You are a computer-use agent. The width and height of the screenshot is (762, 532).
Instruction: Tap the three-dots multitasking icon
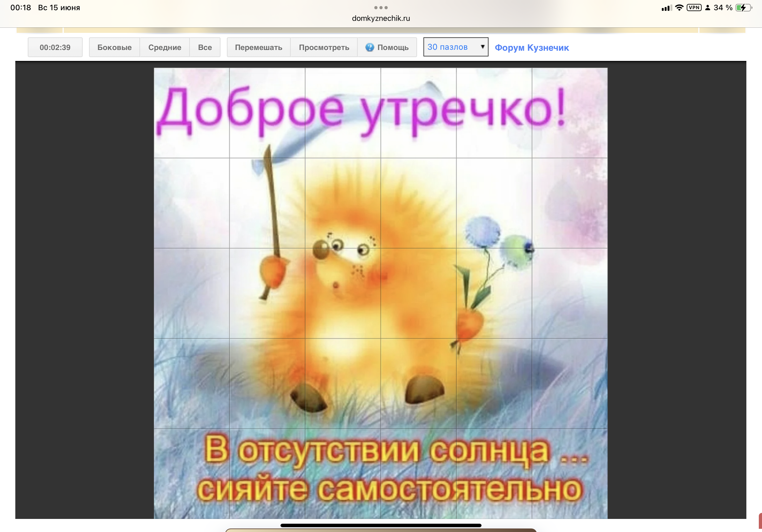381,8
